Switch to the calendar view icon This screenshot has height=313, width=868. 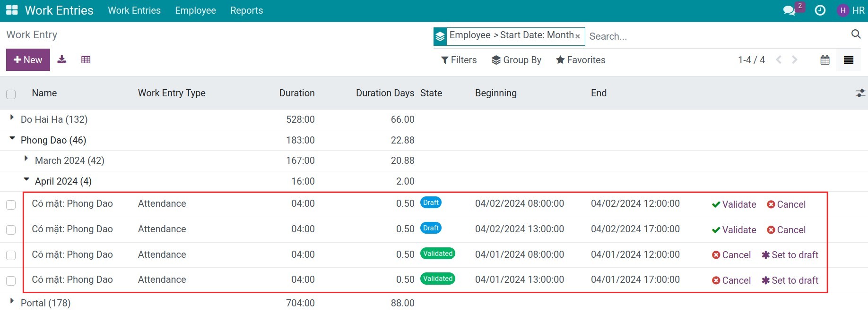pos(825,60)
